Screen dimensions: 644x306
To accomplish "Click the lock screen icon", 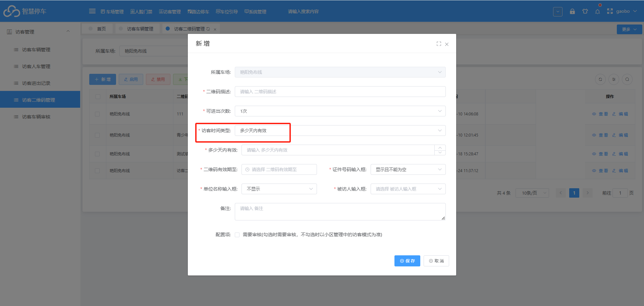I will click(x=572, y=11).
